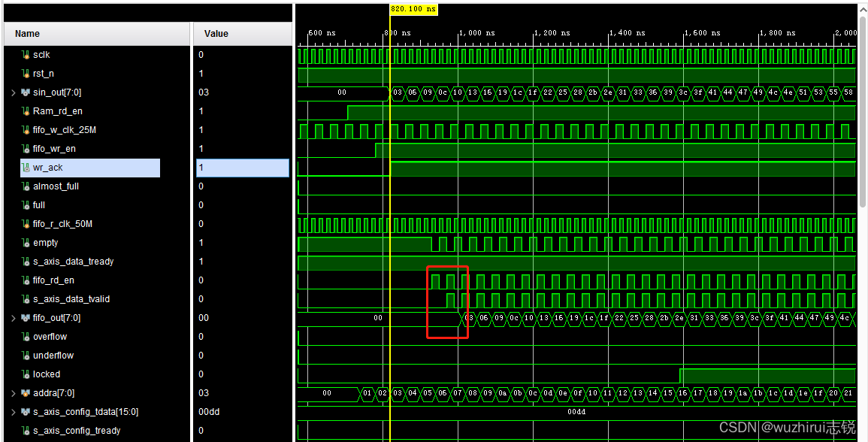This screenshot has width=868, height=442.
Task: Click the 1,600 ns ruler mark
Action: point(704,32)
